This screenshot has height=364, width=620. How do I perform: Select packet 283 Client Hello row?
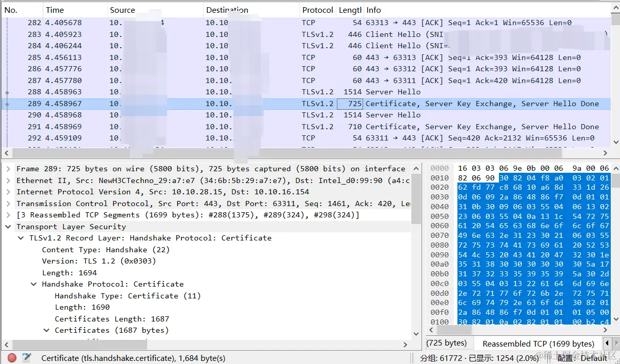[x=306, y=34]
